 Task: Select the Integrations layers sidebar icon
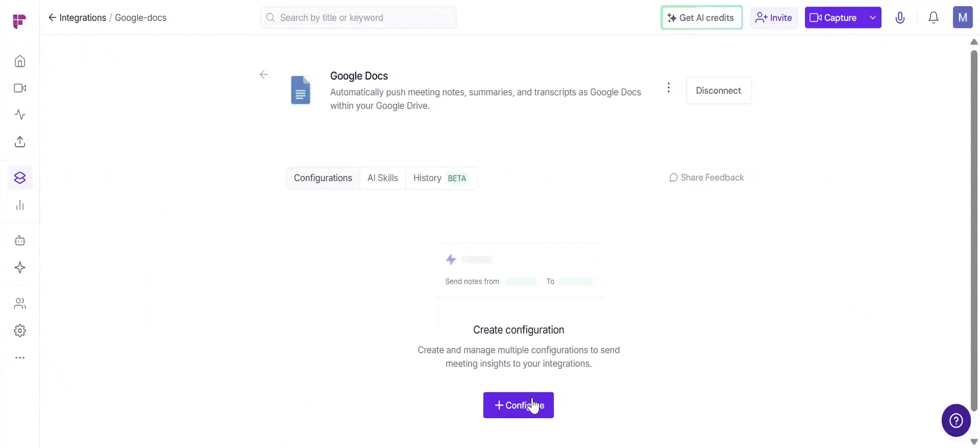20,178
